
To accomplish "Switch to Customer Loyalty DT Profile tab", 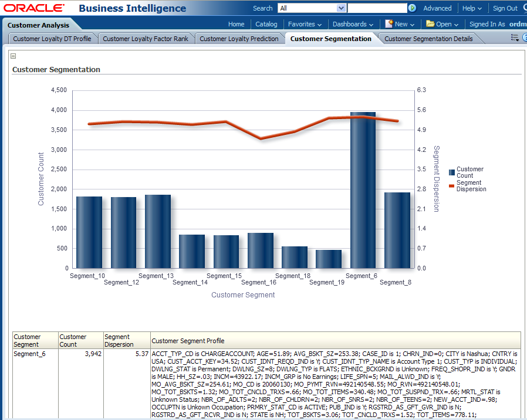I will 52,39.
